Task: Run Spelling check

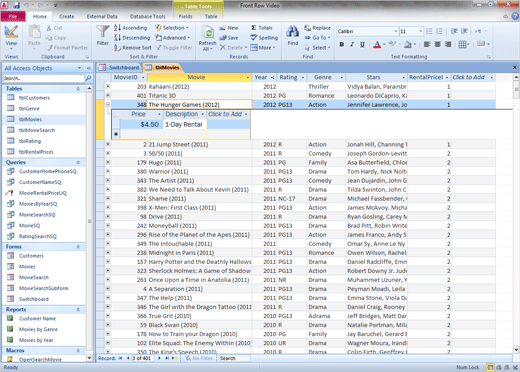Action: point(264,38)
